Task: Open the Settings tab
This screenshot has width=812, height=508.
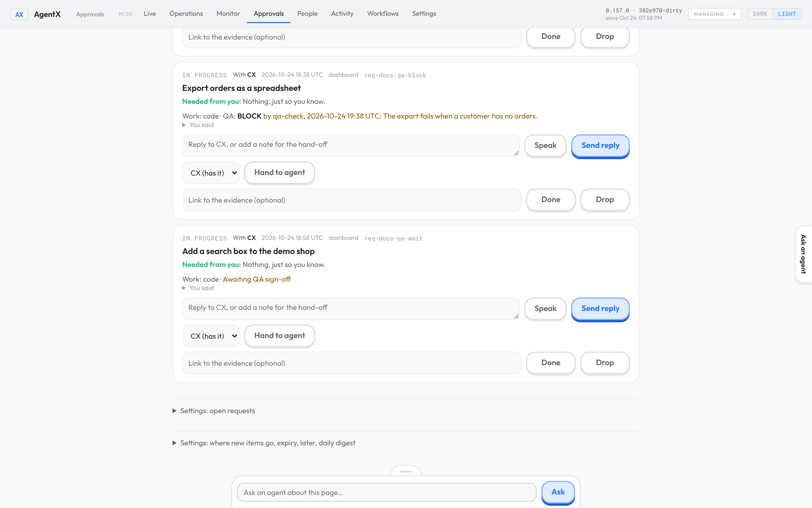Action: point(424,14)
